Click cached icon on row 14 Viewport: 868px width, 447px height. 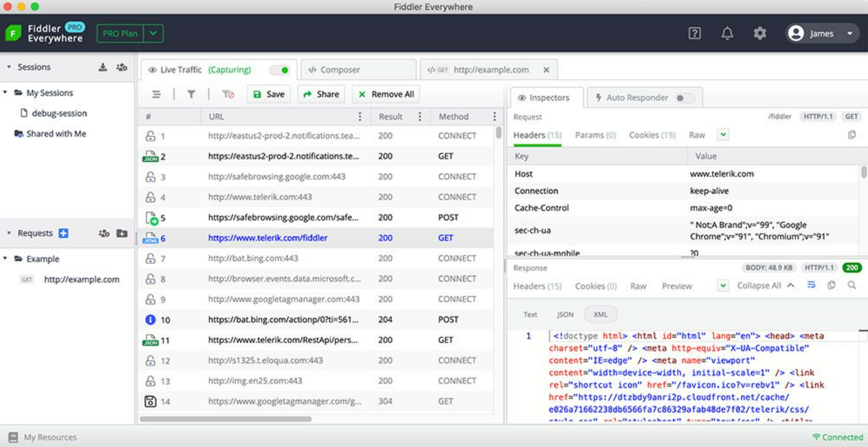(x=150, y=401)
